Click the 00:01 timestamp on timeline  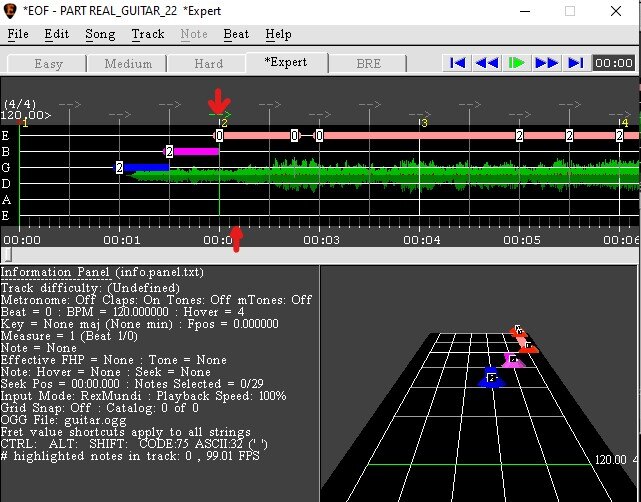point(122,240)
